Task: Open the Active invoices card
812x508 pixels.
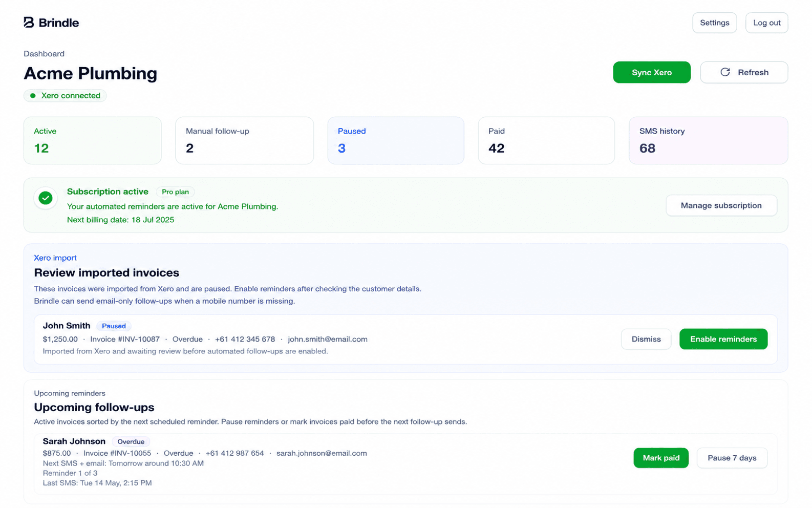Action: click(x=93, y=140)
